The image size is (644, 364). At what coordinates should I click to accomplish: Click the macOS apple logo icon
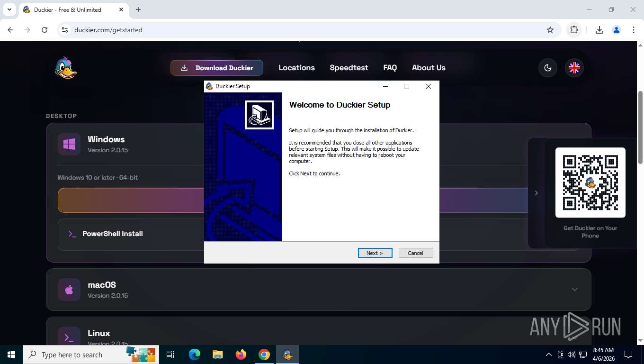(69, 290)
